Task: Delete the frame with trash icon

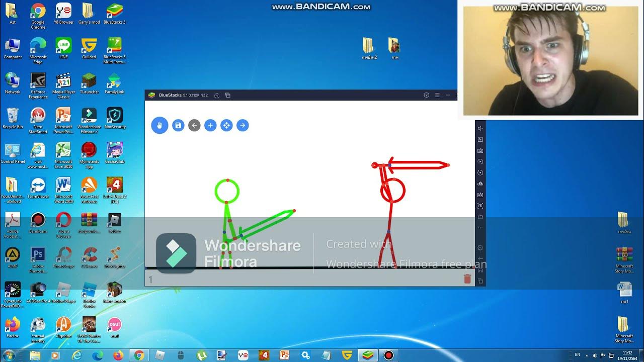Action: [467, 279]
